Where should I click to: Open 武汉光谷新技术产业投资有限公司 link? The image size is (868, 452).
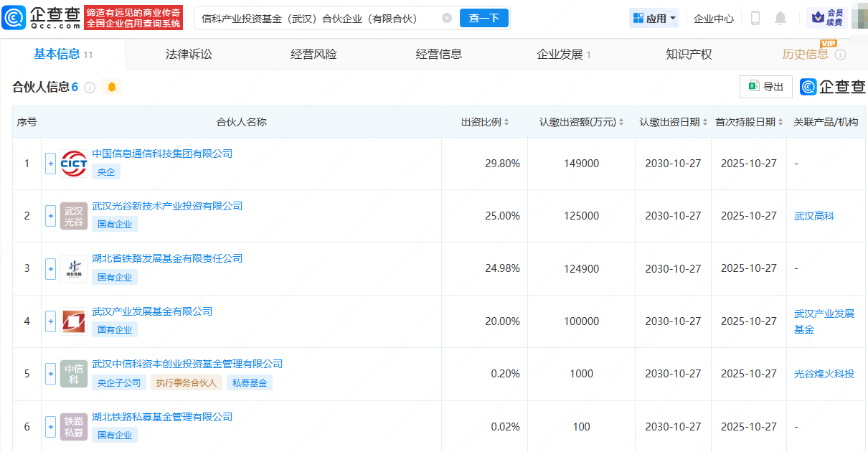coord(167,206)
